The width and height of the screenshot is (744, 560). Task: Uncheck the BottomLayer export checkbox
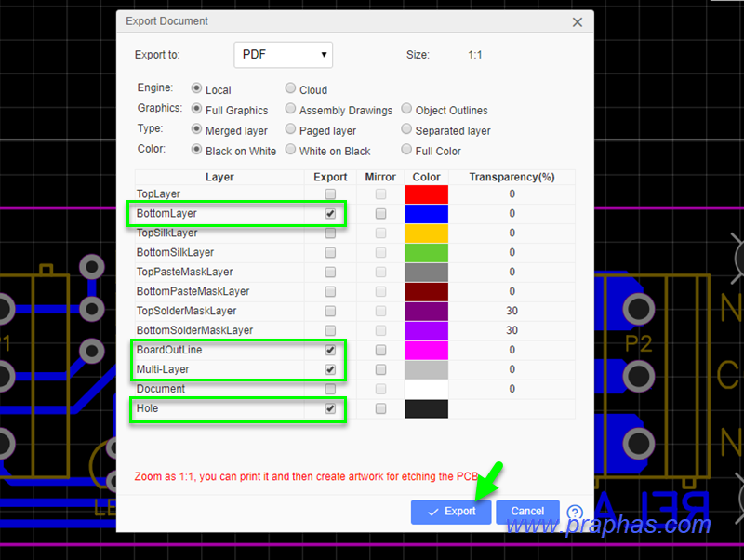coord(330,214)
